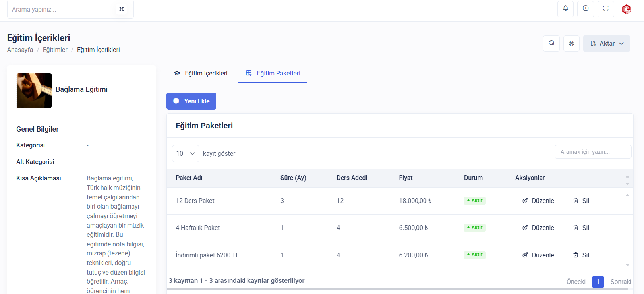The image size is (644, 294).
Task: Open the Eğitimler breadcrumb link
Action: [x=55, y=50]
